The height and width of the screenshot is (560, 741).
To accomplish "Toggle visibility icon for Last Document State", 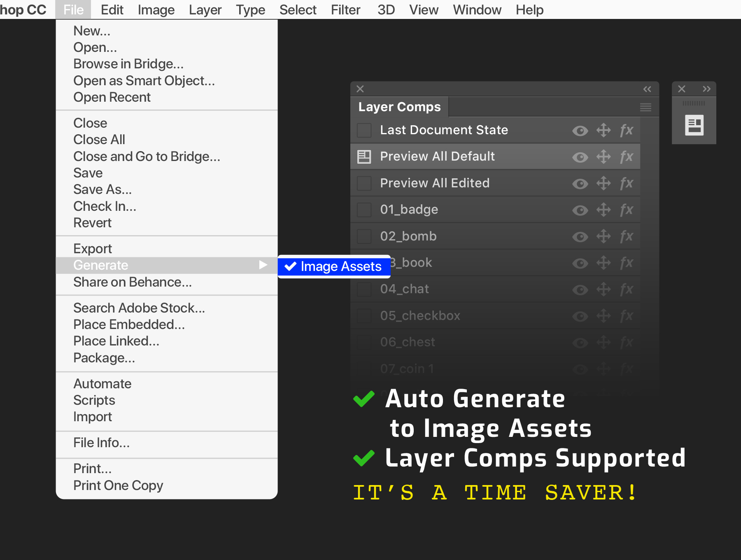I will coord(580,131).
